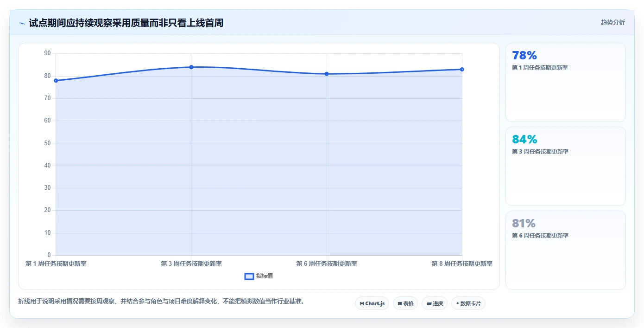Screen dimensions: 644x328
Task: Click the week 3 data point on the line
Action: [191, 67]
